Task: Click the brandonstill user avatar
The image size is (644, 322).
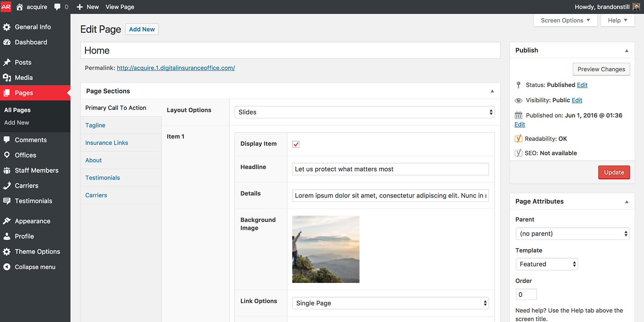Action: tap(636, 7)
